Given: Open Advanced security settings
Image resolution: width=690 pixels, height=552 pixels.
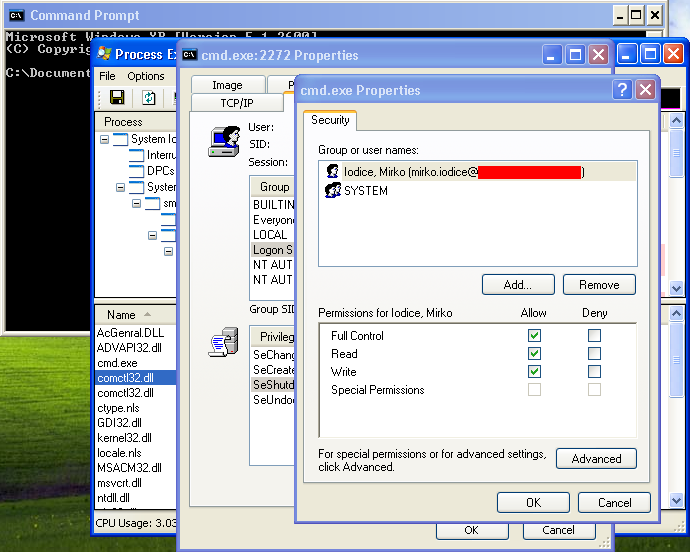Looking at the screenshot, I should click(596, 459).
